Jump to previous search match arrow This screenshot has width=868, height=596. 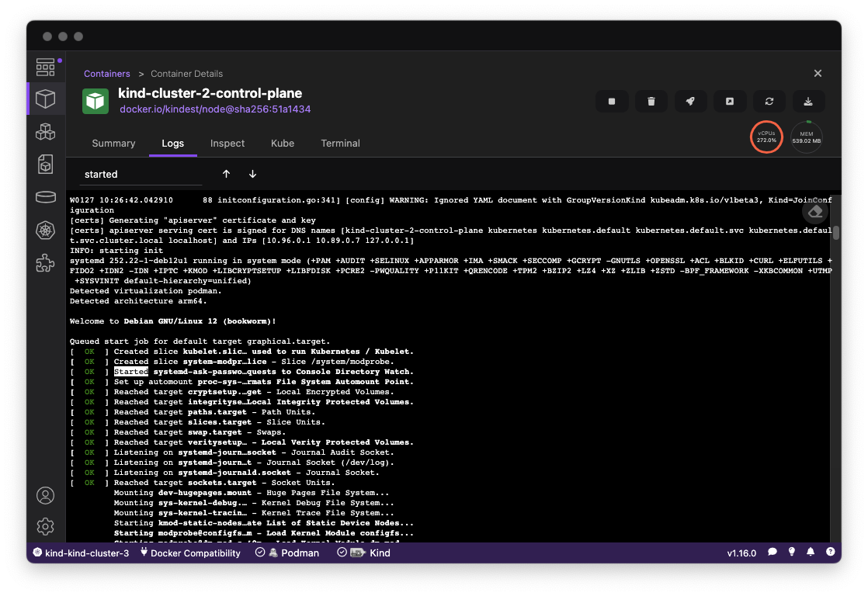(226, 174)
